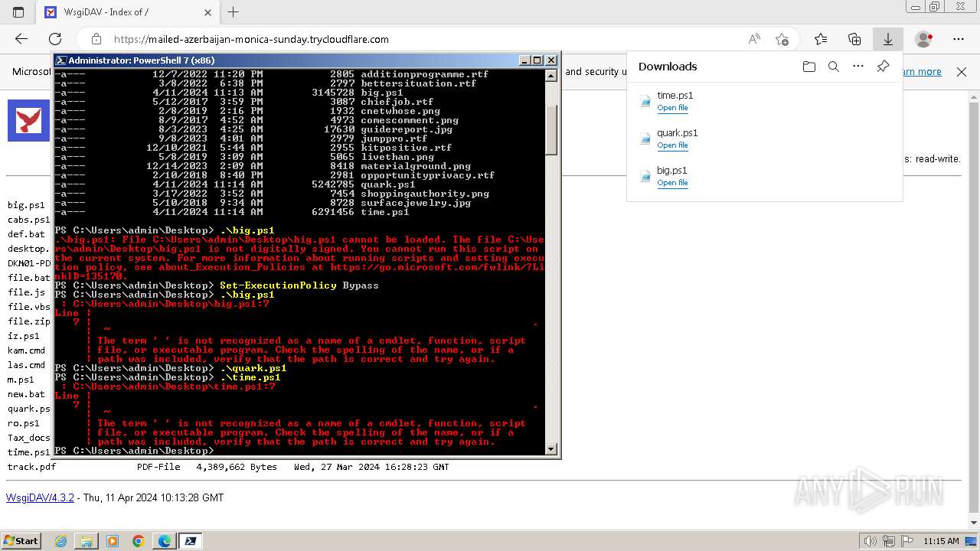Viewport: 980px width, 551px height.
Task: Reload the current page
Action: click(55, 39)
